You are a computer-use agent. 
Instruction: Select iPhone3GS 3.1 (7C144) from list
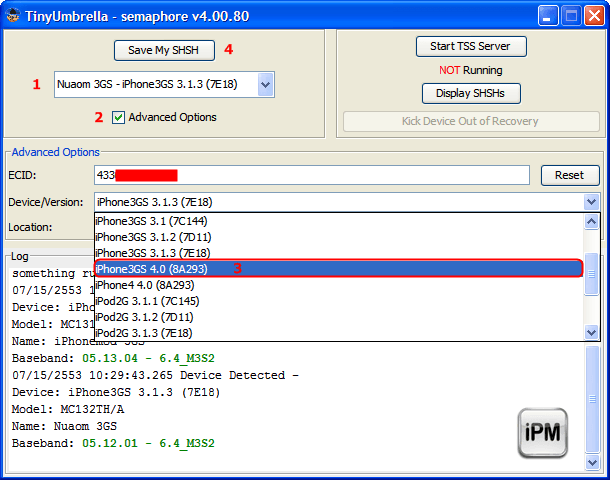tap(338, 221)
